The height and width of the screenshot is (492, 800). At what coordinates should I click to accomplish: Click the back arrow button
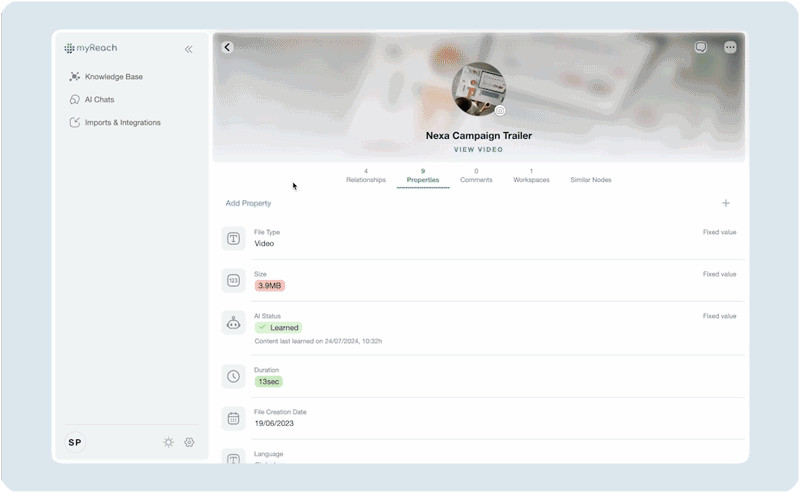[x=227, y=47]
